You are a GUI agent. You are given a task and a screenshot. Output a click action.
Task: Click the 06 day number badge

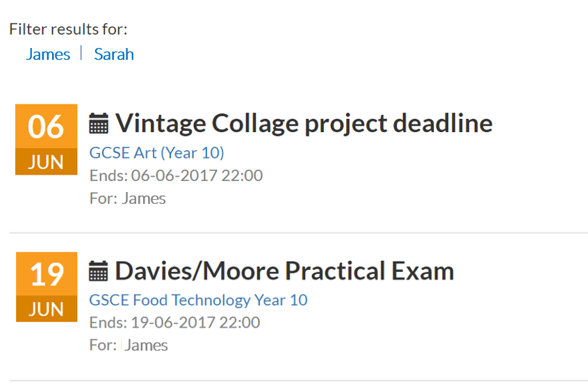(47, 127)
